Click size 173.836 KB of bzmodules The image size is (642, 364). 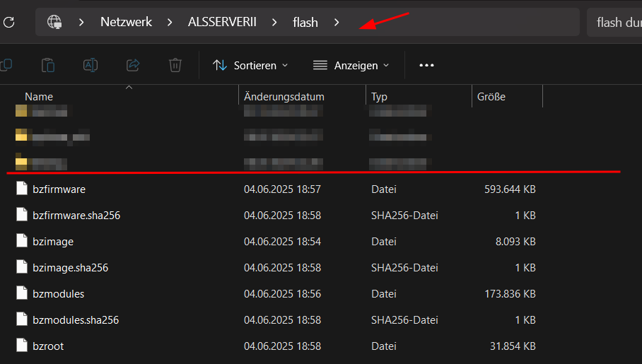pyautogui.click(x=510, y=294)
